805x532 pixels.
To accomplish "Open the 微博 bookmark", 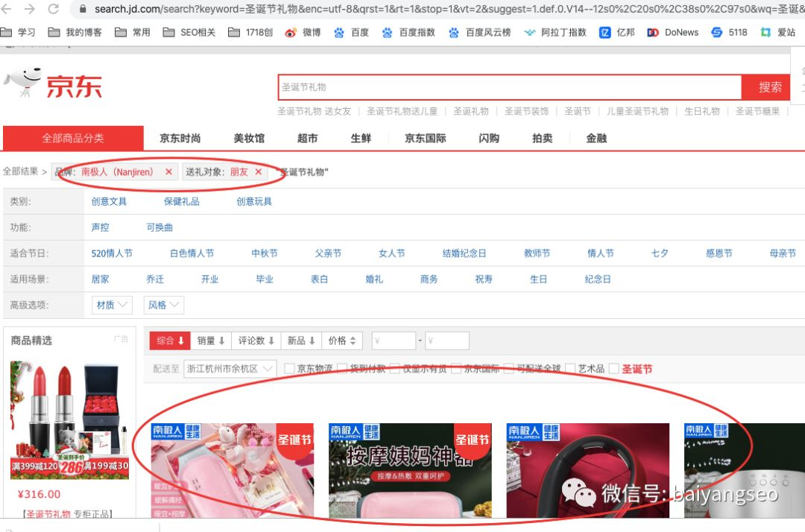I will [x=303, y=32].
